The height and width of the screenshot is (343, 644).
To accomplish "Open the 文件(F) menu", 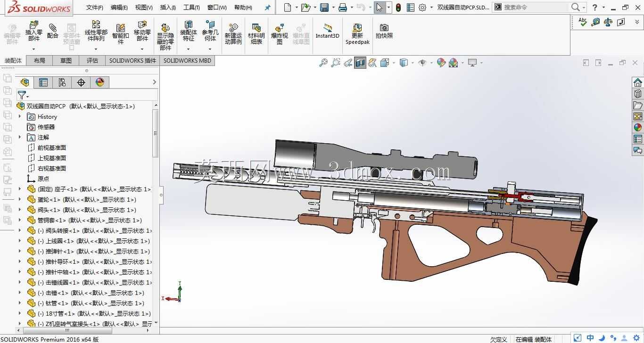I will 94,8.
